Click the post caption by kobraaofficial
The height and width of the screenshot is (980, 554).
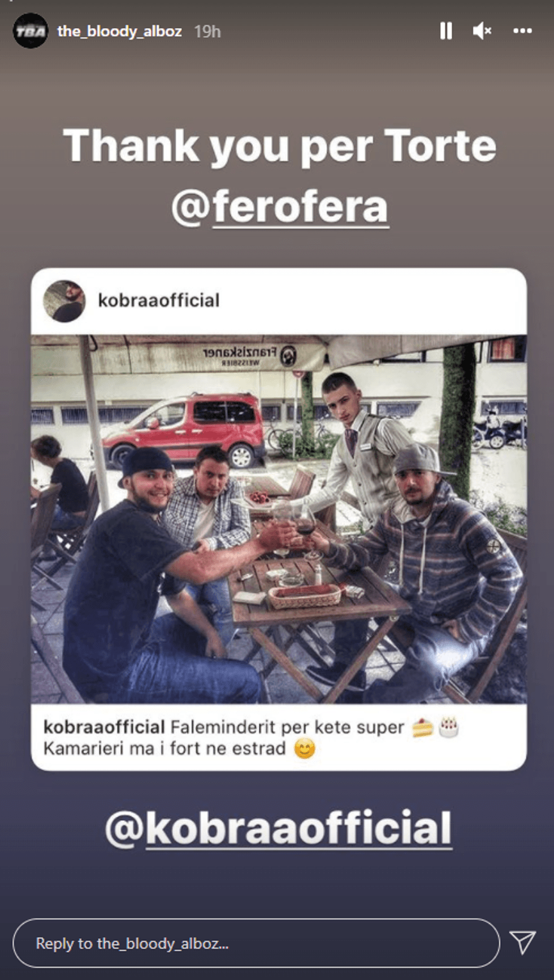[x=251, y=738]
